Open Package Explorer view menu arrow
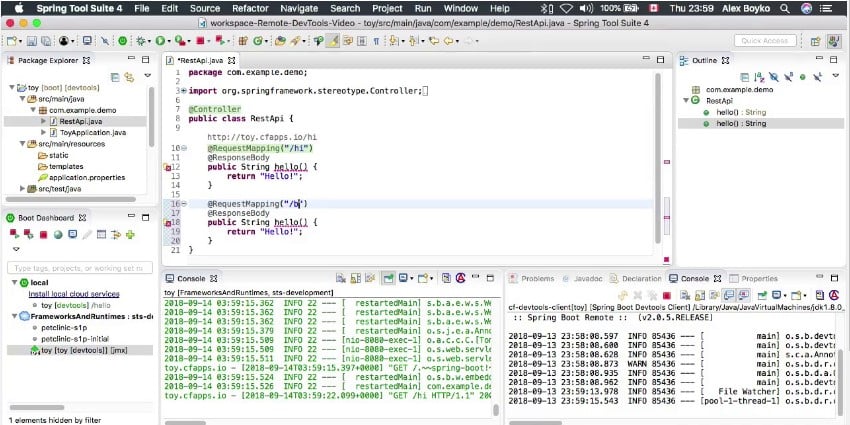This screenshot has width=850, height=425. click(x=147, y=76)
